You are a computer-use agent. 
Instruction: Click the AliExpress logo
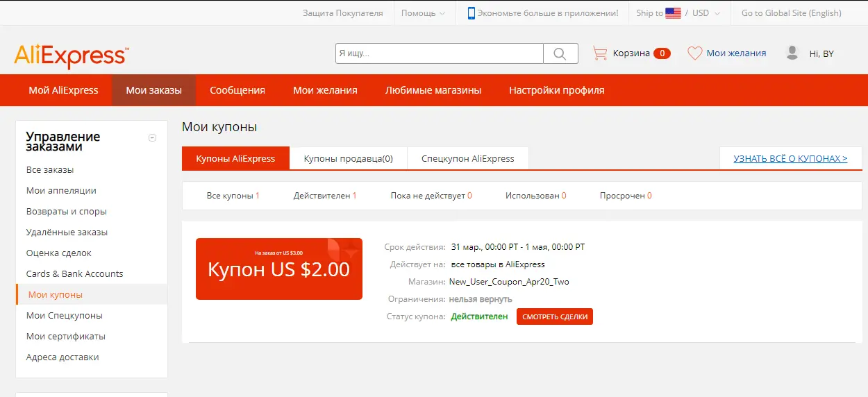point(71,56)
